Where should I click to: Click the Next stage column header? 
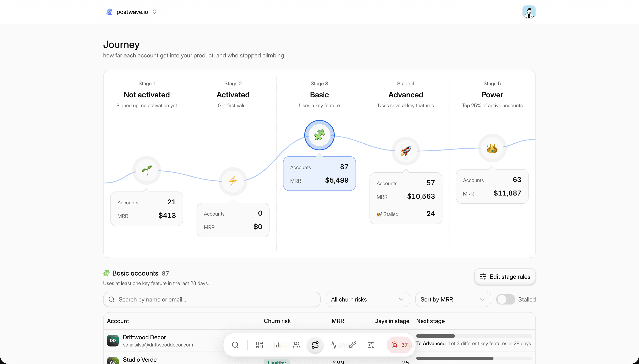click(x=430, y=321)
